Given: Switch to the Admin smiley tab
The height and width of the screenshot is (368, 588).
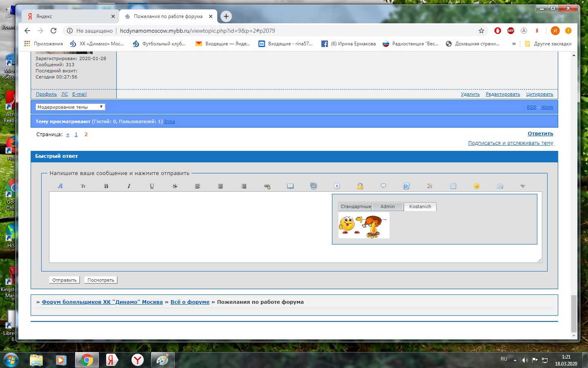Looking at the screenshot, I should (x=388, y=206).
